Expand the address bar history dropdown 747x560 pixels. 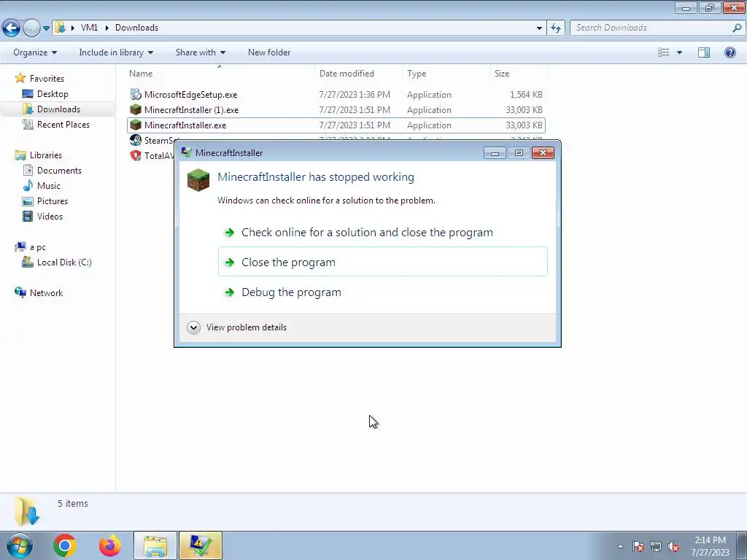pos(539,28)
